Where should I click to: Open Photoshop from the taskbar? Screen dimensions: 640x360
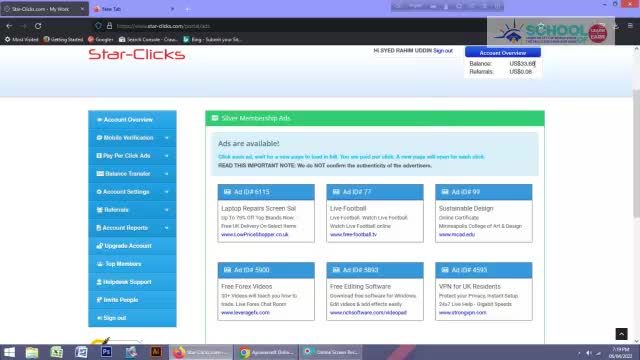(x=107, y=352)
